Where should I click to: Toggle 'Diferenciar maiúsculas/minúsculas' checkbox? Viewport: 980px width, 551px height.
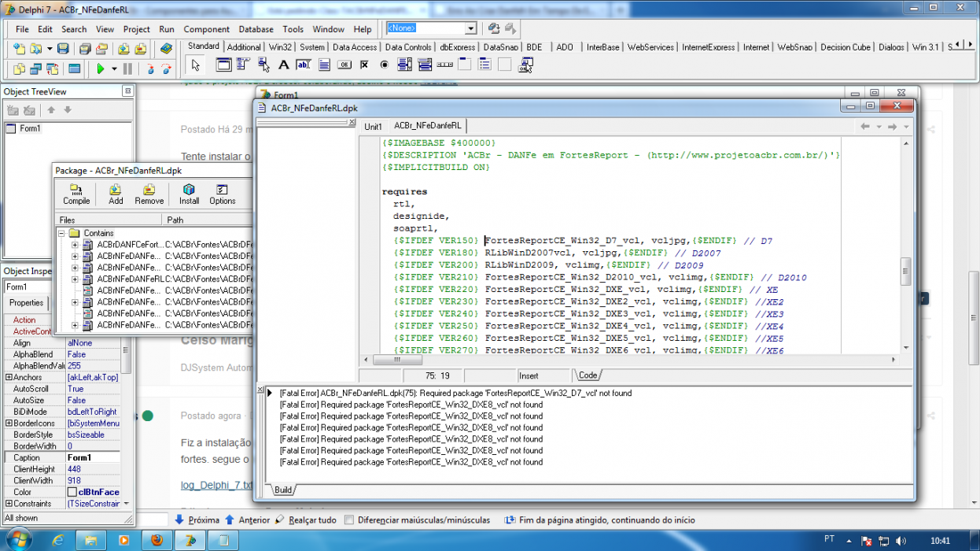pyautogui.click(x=349, y=520)
